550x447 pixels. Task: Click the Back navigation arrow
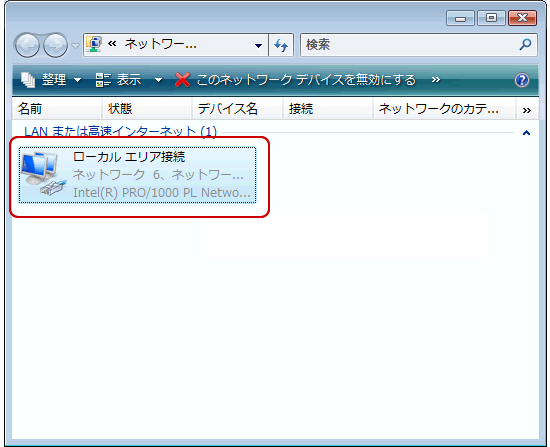click(x=27, y=45)
